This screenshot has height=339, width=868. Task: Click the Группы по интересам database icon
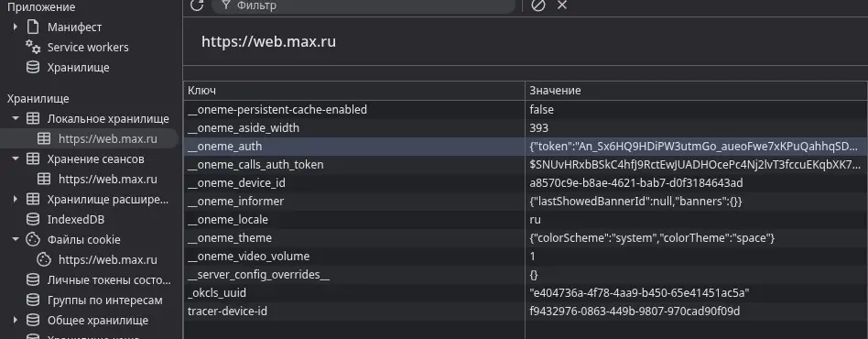point(33,301)
